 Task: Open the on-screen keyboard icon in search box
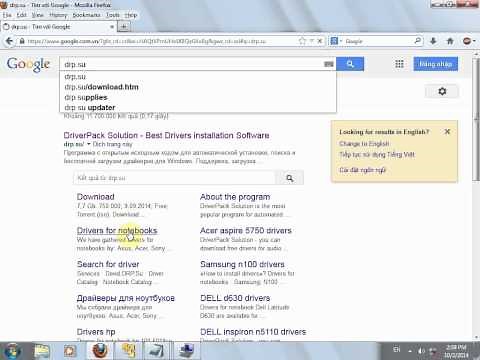(329, 64)
